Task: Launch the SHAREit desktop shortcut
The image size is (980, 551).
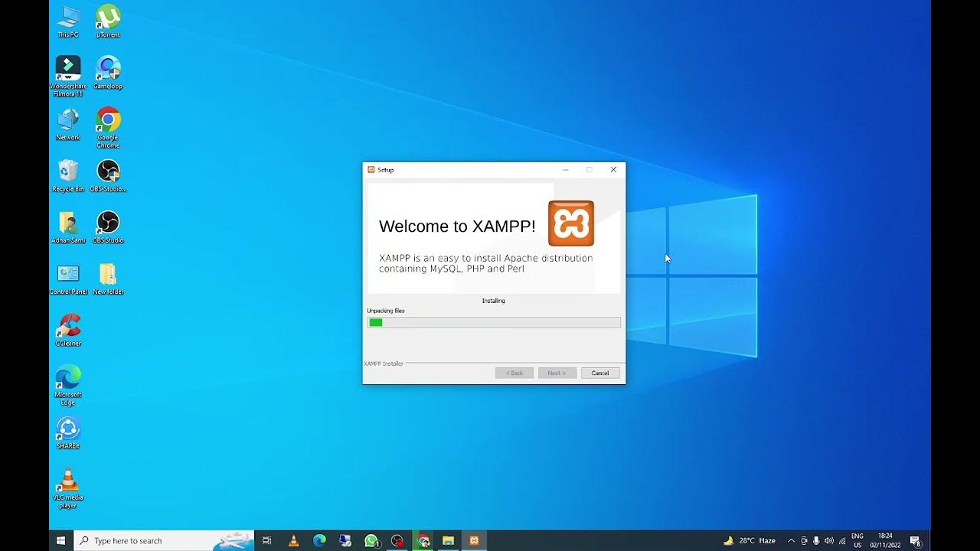Action: (68, 433)
